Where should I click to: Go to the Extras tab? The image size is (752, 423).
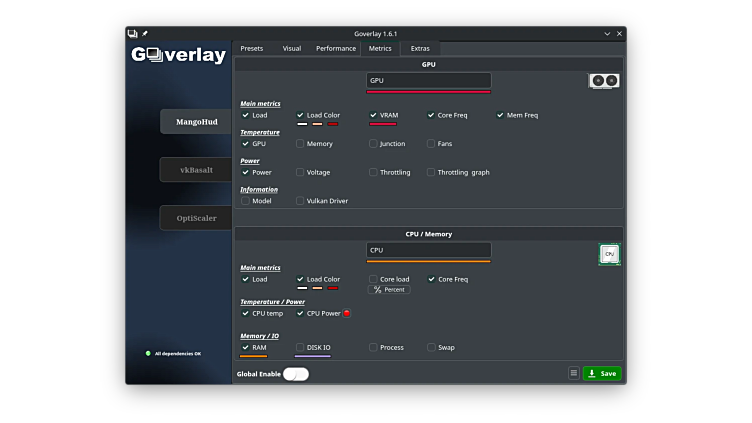(420, 48)
